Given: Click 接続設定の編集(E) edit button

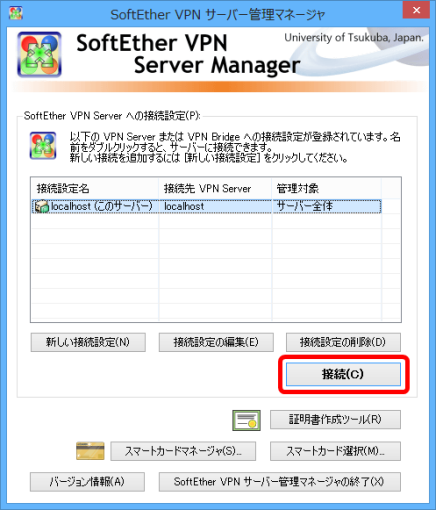Looking at the screenshot, I should click(216, 342).
